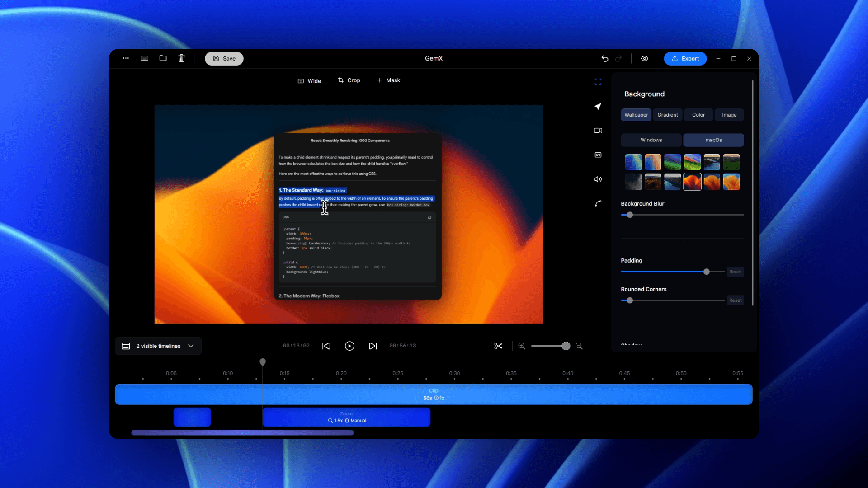Choose the fifth coastal wallpaper in top row
Image resolution: width=868 pixels, height=488 pixels.
tap(712, 162)
